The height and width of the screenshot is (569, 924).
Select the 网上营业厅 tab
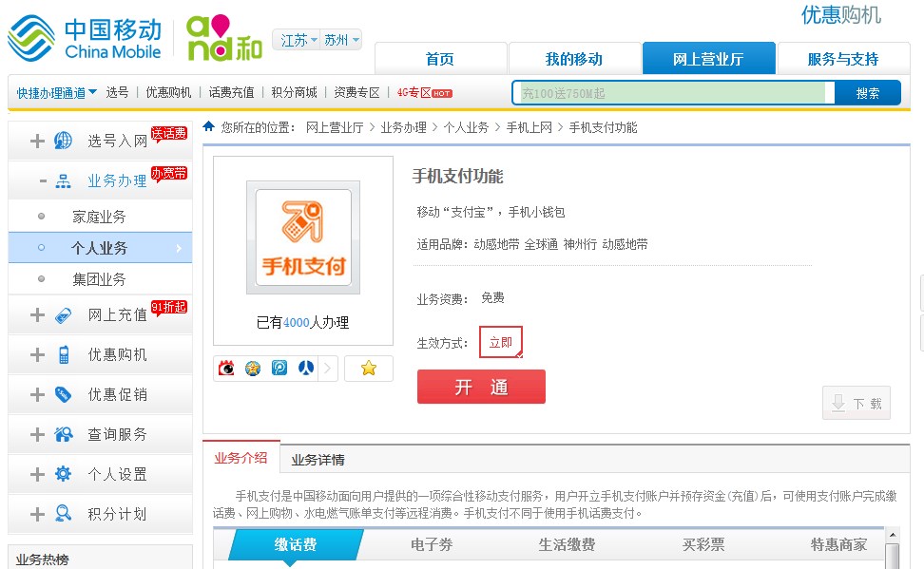[708, 59]
